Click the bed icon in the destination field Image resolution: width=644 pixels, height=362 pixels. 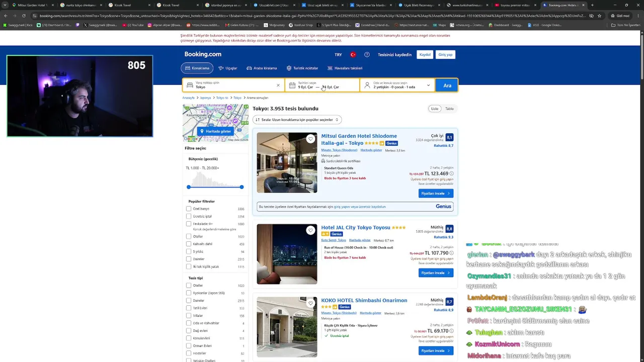190,85
